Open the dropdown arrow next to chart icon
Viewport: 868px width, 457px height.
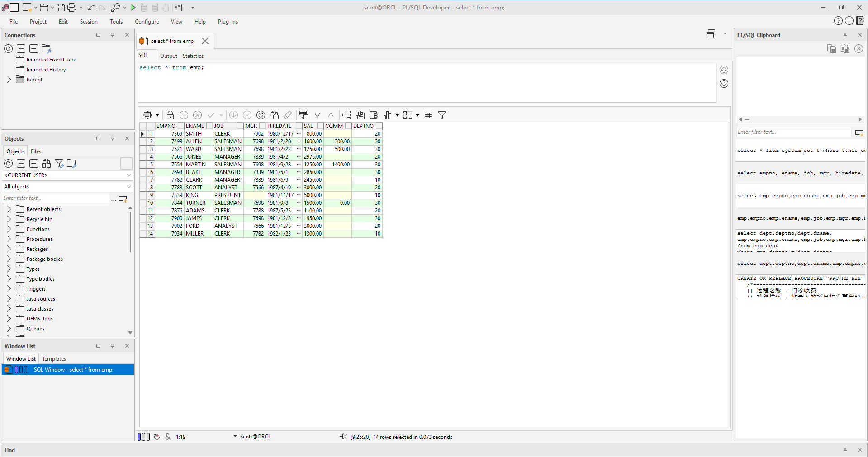(397, 115)
